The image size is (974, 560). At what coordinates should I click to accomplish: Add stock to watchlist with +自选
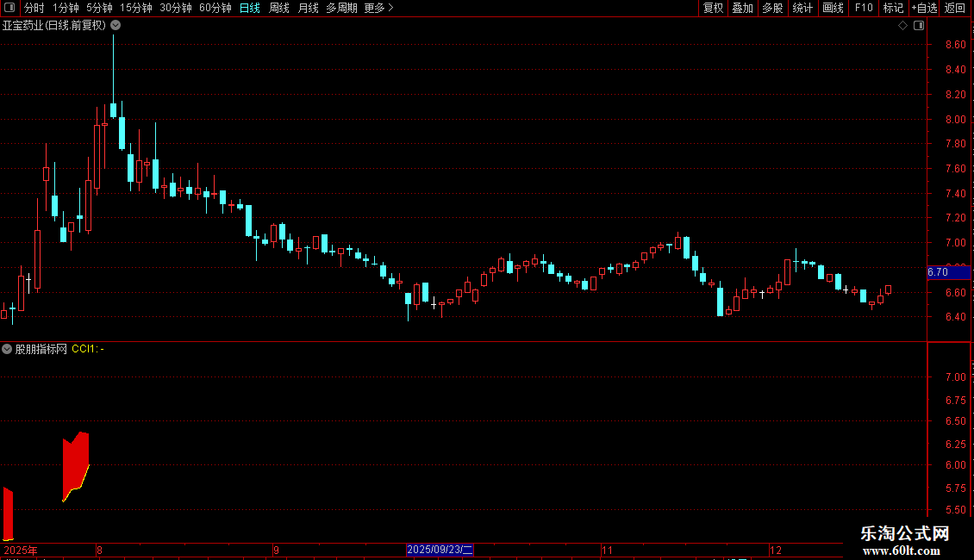tap(924, 8)
